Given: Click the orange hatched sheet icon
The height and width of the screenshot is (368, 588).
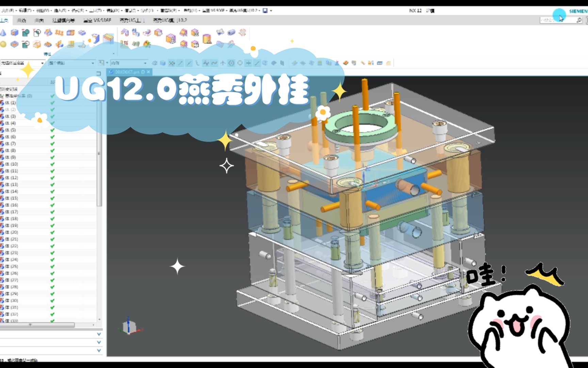Looking at the screenshot, I should click(242, 32).
